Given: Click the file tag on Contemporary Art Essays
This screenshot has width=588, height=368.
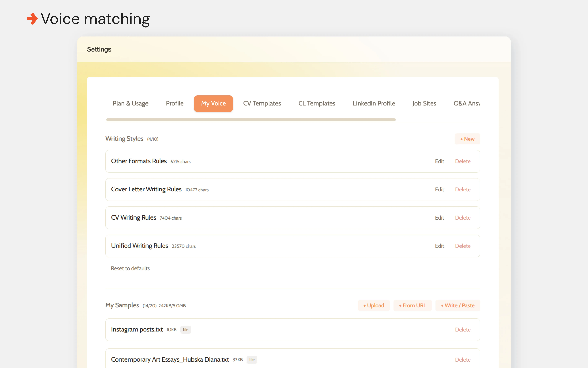Looking at the screenshot, I should click(x=252, y=360).
